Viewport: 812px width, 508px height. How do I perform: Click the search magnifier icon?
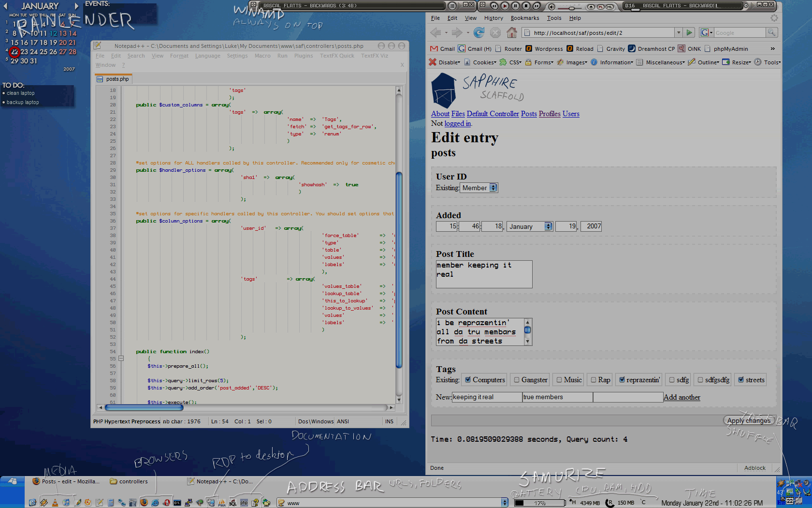(772, 32)
